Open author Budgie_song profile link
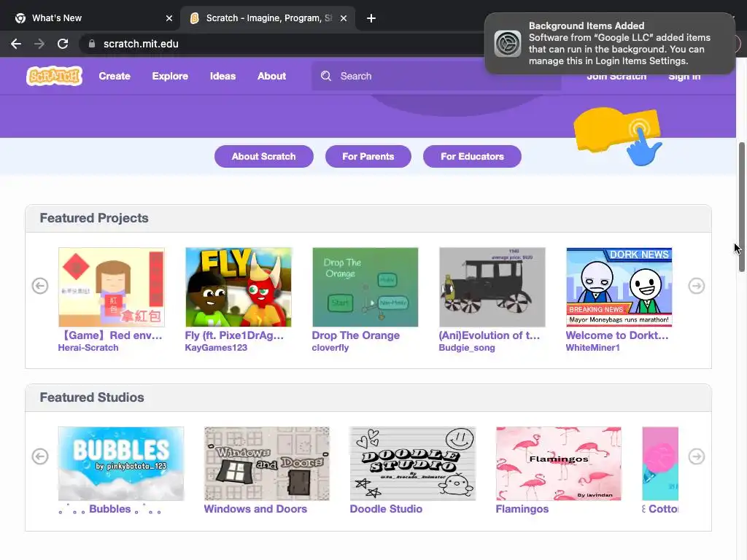The image size is (747, 560). pyautogui.click(x=467, y=348)
